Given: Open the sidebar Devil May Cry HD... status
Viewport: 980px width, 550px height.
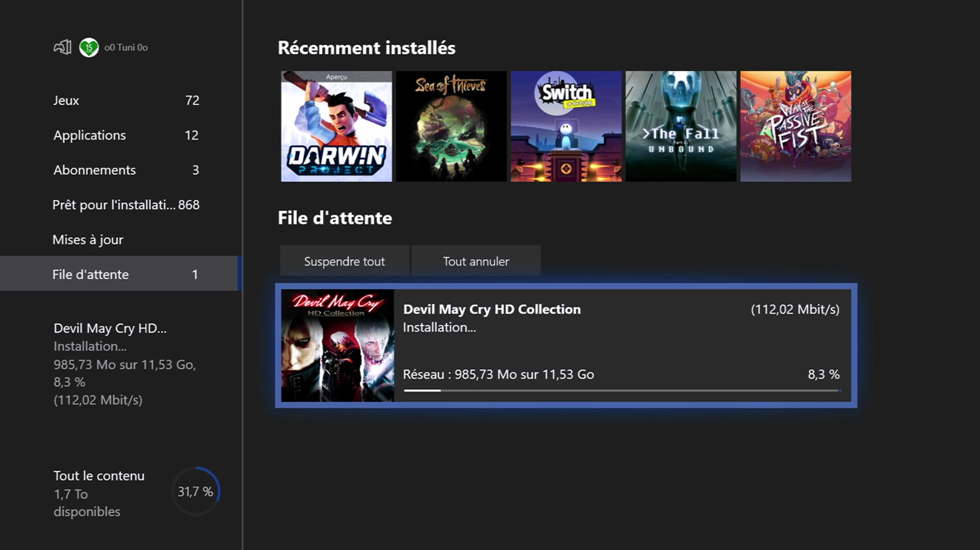Looking at the screenshot, I should (x=125, y=364).
